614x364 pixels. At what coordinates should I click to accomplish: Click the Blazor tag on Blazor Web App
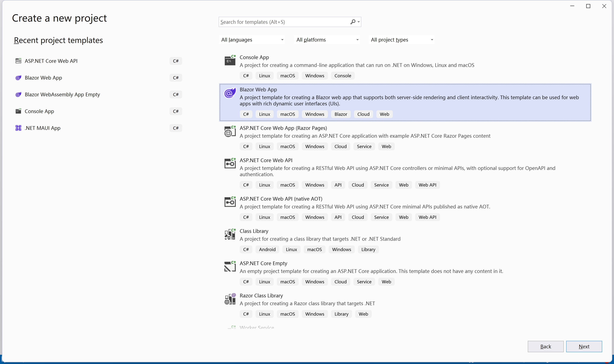341,114
